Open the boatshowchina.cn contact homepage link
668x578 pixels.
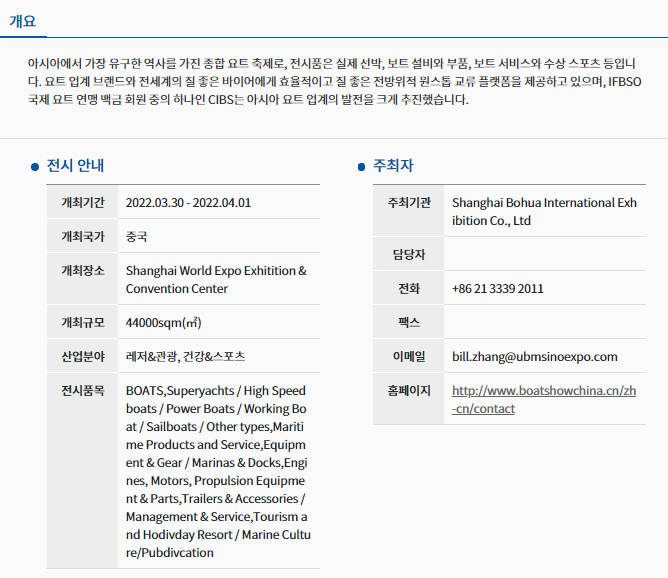click(544, 400)
